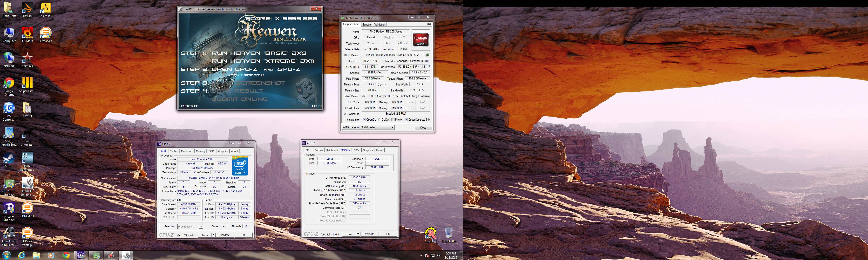
Task: Select the 3DMark 11 desktop shortcut
Action: pos(27,210)
